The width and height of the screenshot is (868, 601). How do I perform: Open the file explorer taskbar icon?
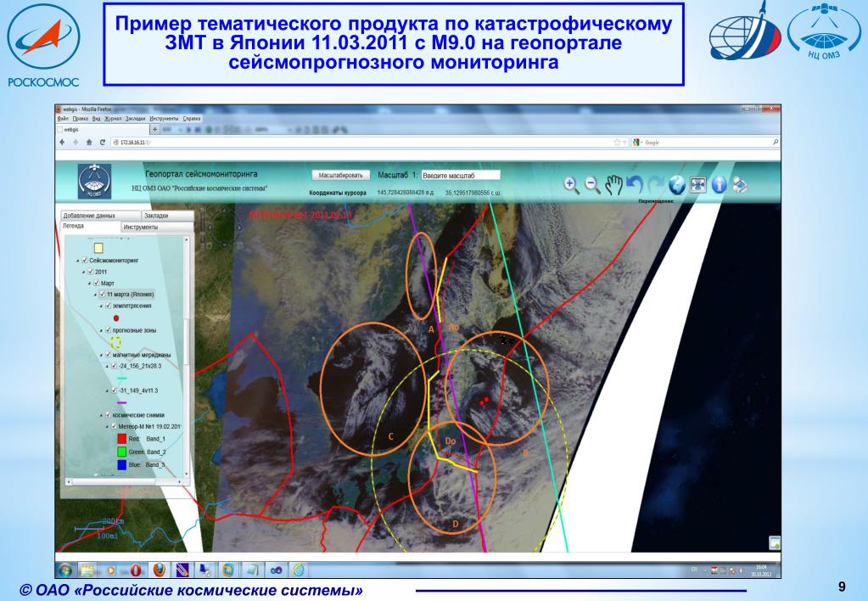[x=87, y=570]
